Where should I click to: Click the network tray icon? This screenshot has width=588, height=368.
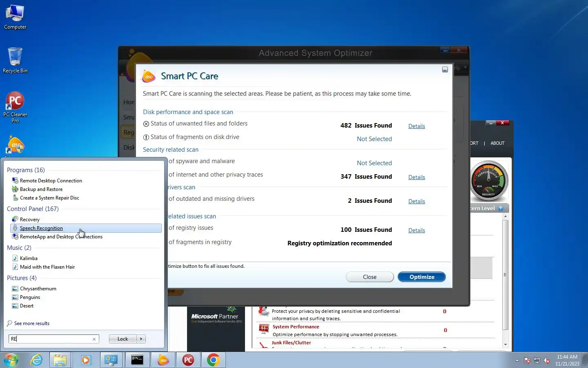pos(537,361)
